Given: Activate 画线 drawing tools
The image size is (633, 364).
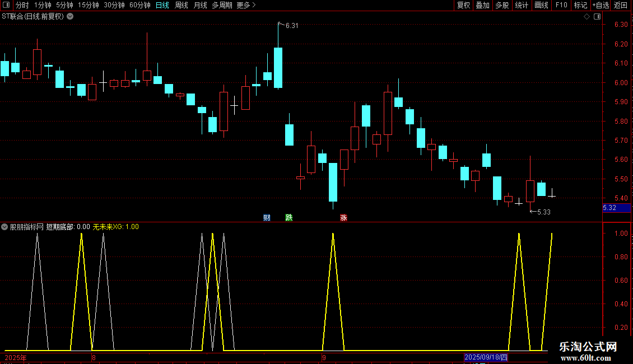Looking at the screenshot, I should (541, 5).
